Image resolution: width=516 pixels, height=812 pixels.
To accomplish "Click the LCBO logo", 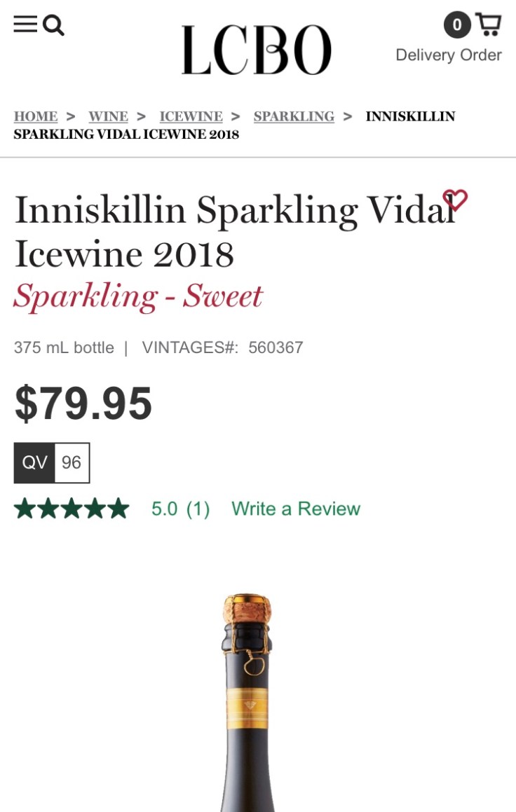I will (257, 50).
